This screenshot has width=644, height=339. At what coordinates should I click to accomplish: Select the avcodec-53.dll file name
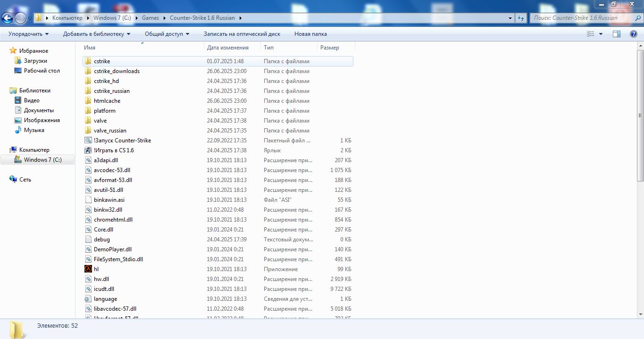(112, 170)
